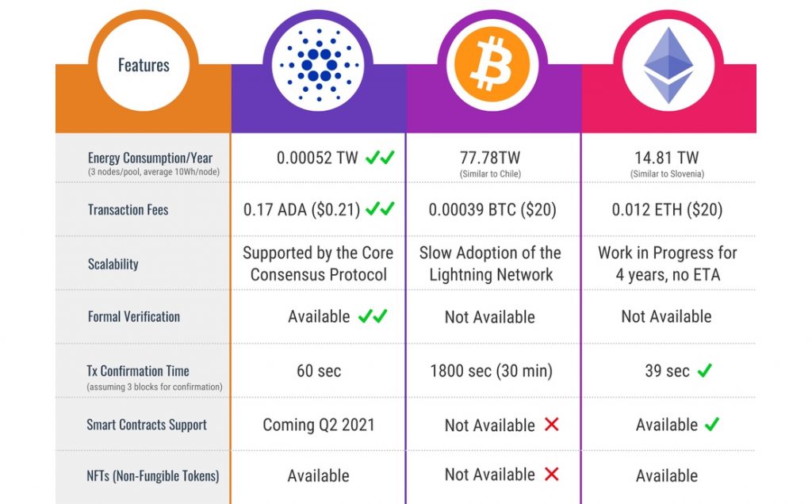Image resolution: width=812 pixels, height=504 pixels.
Task: Click red X beside Bitcoin NFTs Not Available
Action: (551, 475)
